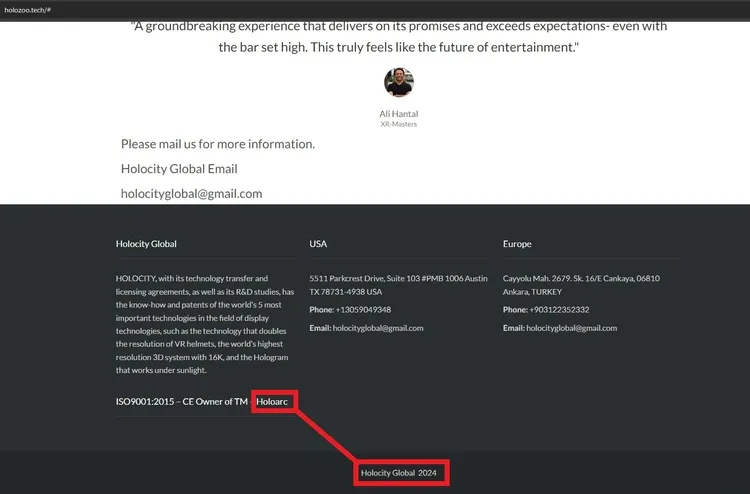Image resolution: width=750 pixels, height=494 pixels.
Task: Click the Holocity Global Email text
Action: tap(179, 169)
